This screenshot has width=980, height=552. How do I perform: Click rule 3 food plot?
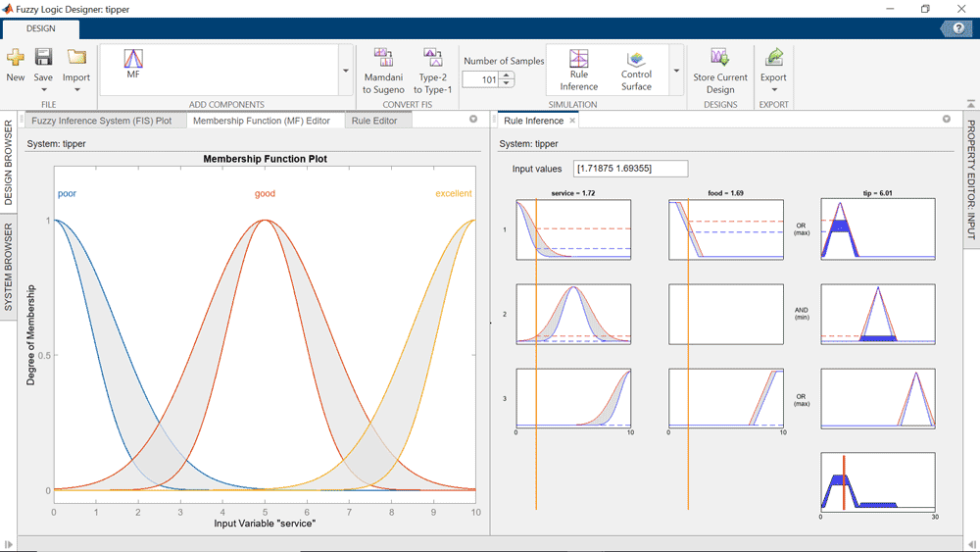click(x=725, y=398)
